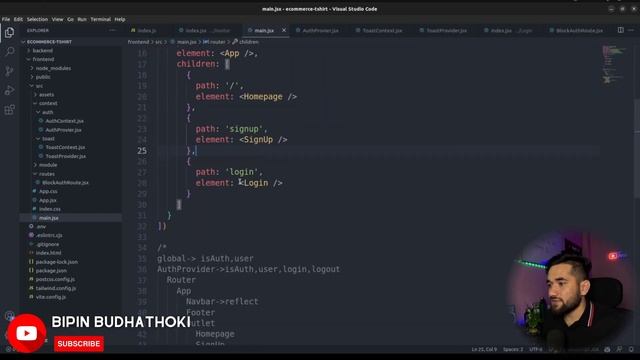
Task: Open the Search view in activity bar
Action: coord(9,51)
